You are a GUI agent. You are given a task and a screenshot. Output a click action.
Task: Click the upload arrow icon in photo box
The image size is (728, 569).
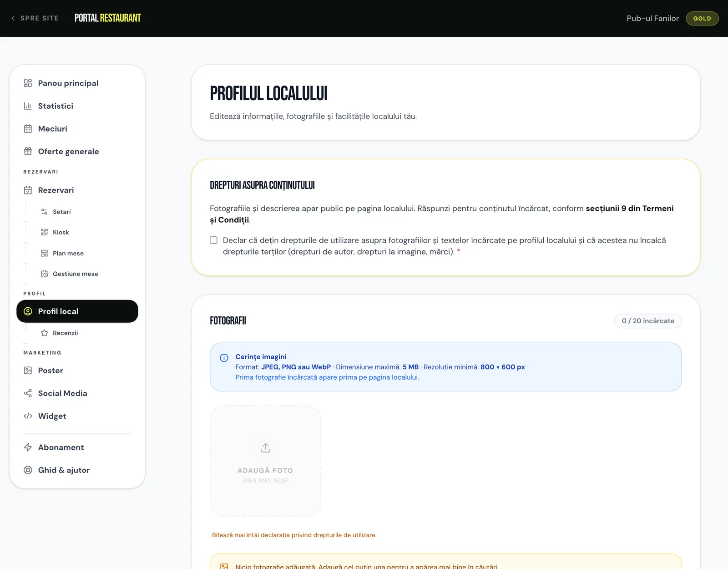point(265,447)
